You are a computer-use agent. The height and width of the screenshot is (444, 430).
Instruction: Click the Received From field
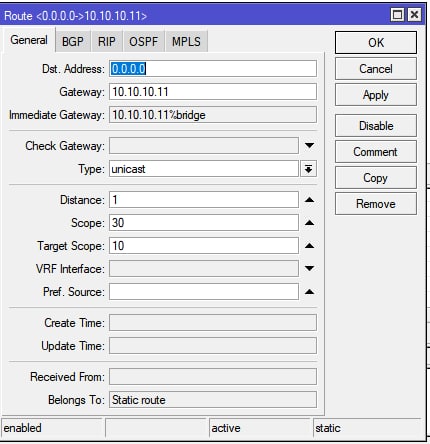pyautogui.click(x=213, y=377)
